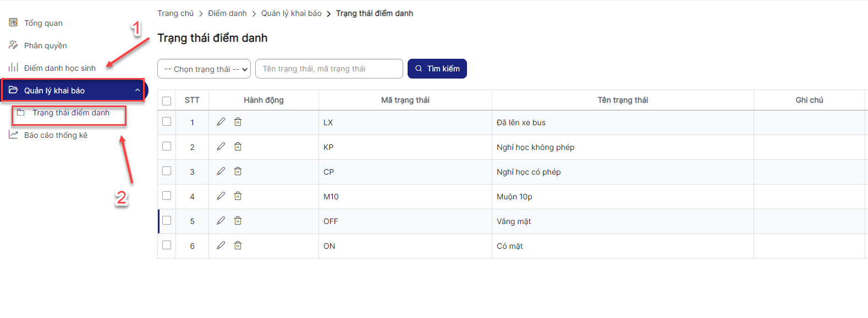
Task: Click trash icon in the Vắng mặt row
Action: [238, 221]
